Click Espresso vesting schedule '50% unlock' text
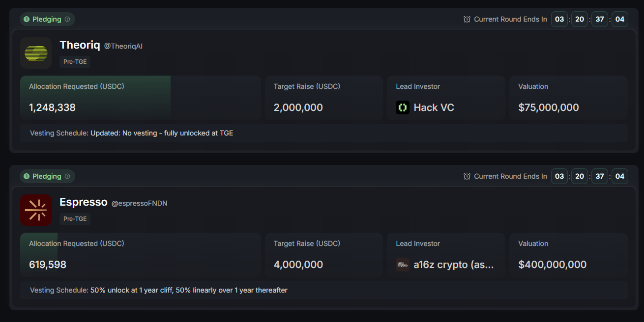Image resolution: width=644 pixels, height=322 pixels. (x=189, y=290)
